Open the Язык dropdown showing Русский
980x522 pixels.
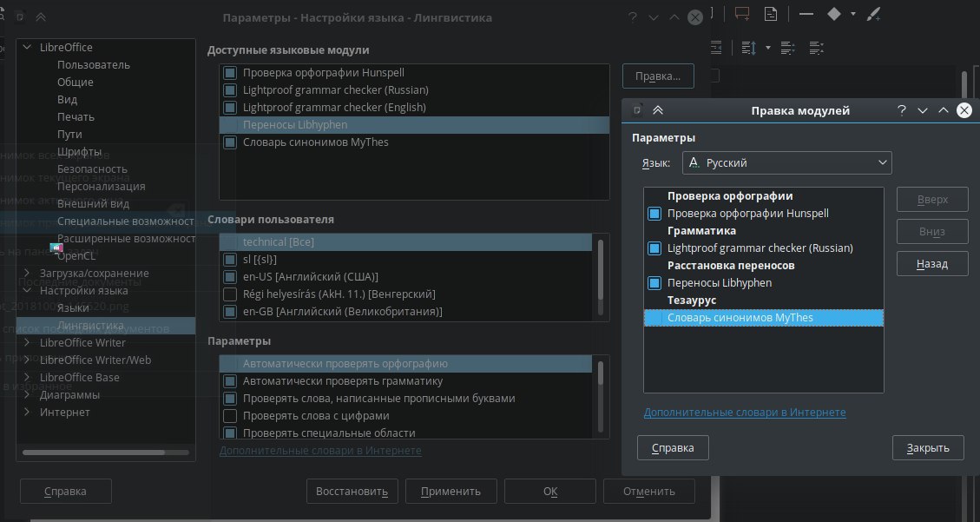tap(787, 162)
